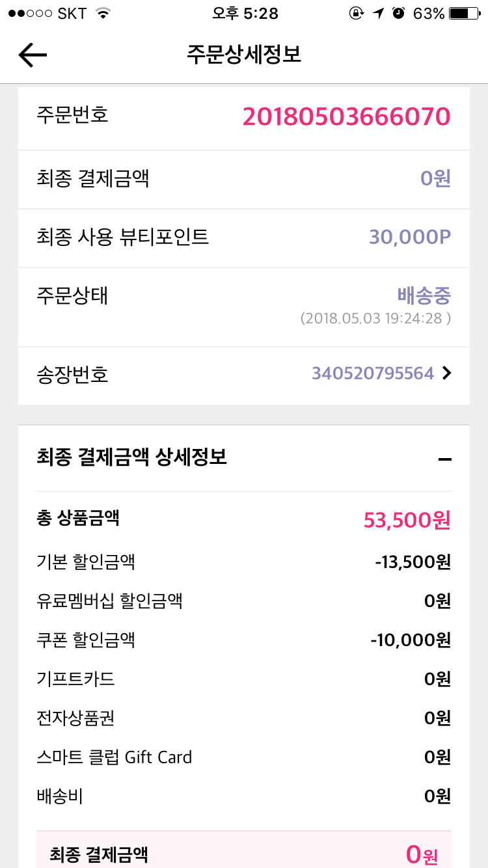This screenshot has width=488, height=868.
Task: Tap the 30,000P beauty points value
Action: click(409, 237)
